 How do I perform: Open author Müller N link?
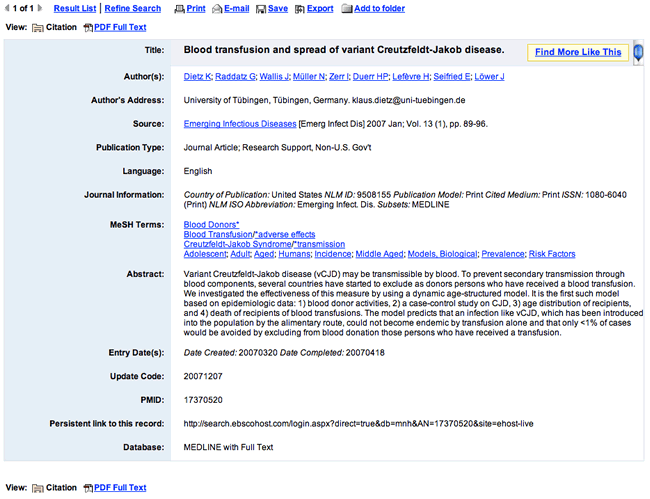[309, 77]
